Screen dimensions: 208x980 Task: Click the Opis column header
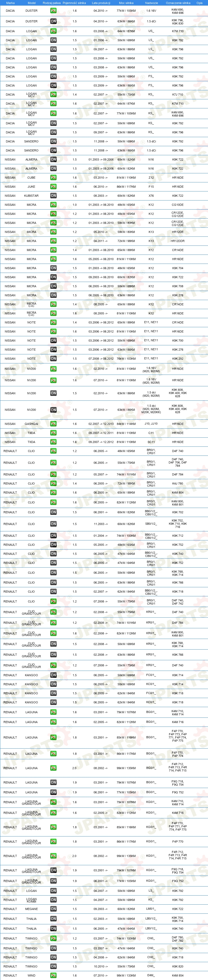click(199, 3)
